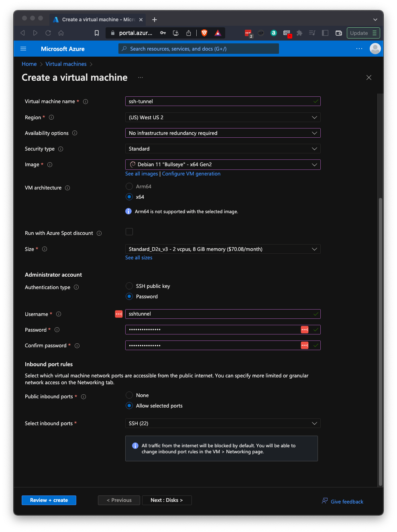The height and width of the screenshot is (532, 397).
Task: Open the browser extensions puzzle icon
Action: click(299, 33)
